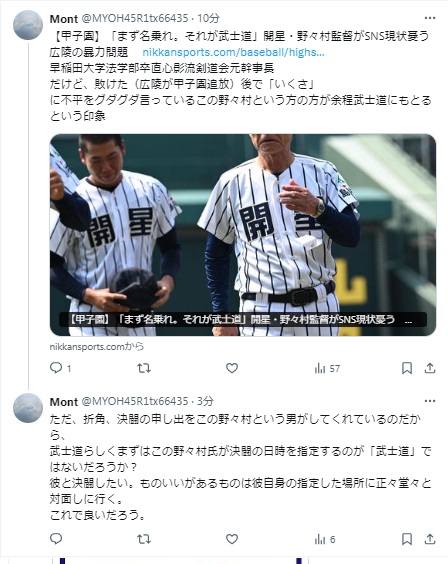Open the baseball article preview image
The image size is (448, 564).
click(x=243, y=235)
